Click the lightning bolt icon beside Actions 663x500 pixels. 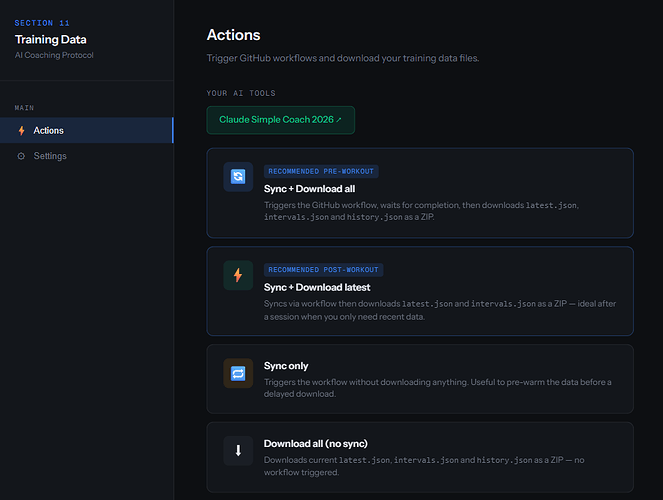click(22, 131)
